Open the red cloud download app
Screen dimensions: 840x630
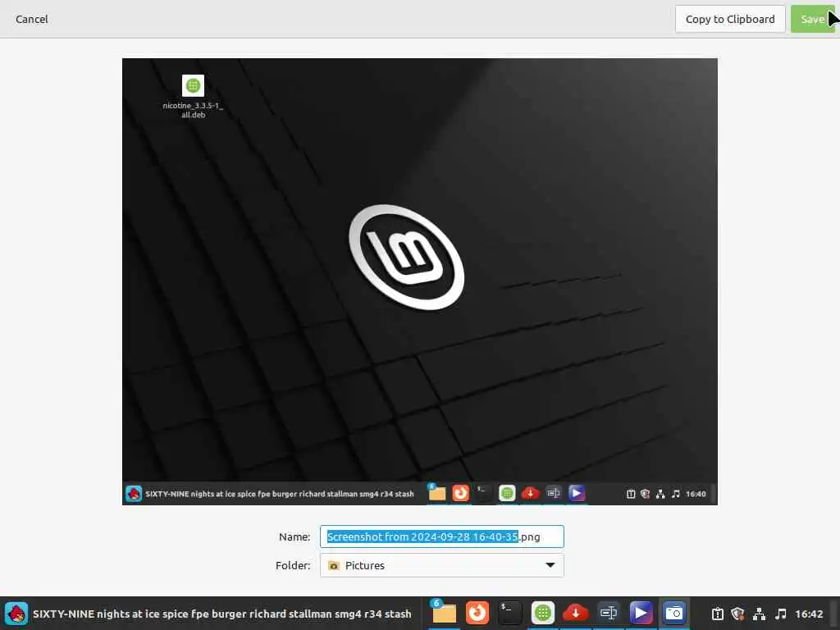pos(575,613)
